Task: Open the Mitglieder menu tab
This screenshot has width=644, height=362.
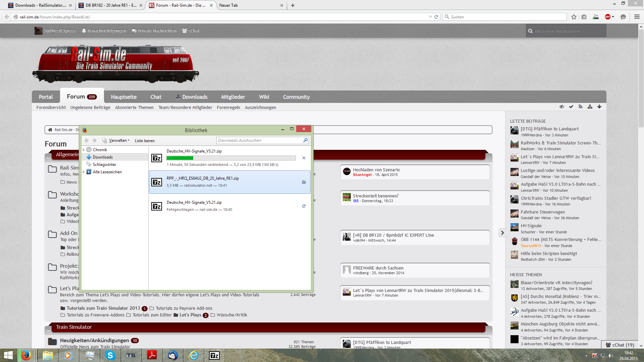Action: point(233,97)
